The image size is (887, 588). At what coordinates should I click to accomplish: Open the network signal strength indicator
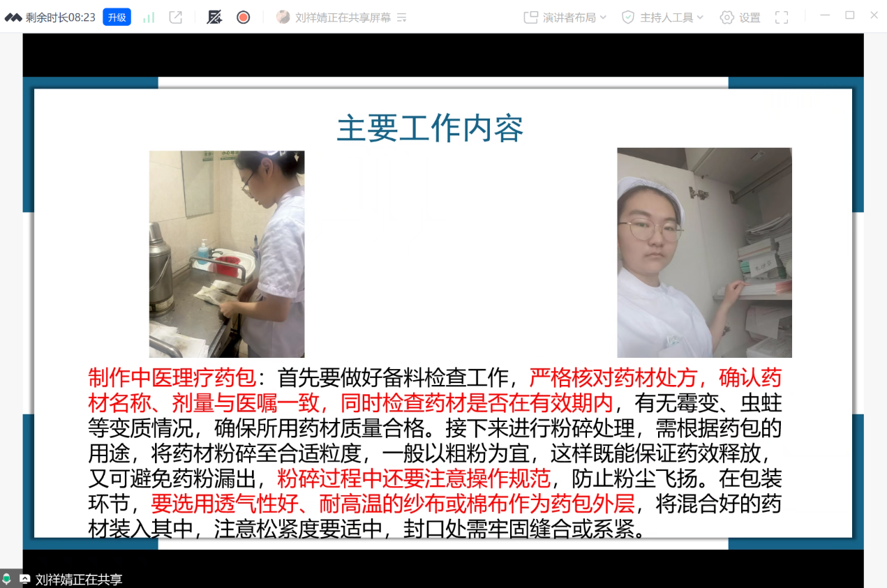click(149, 17)
